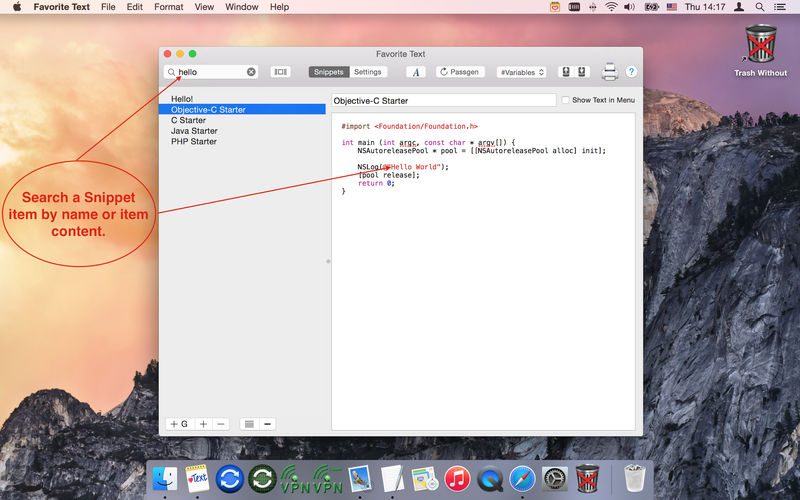Open Spotlight search in menu bar
The image size is (800, 500).
tap(760, 7)
